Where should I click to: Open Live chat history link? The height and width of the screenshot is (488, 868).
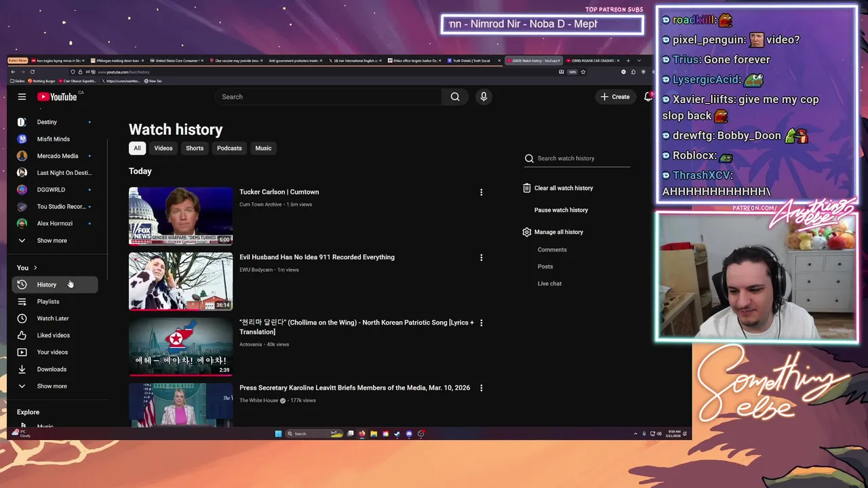tap(549, 283)
